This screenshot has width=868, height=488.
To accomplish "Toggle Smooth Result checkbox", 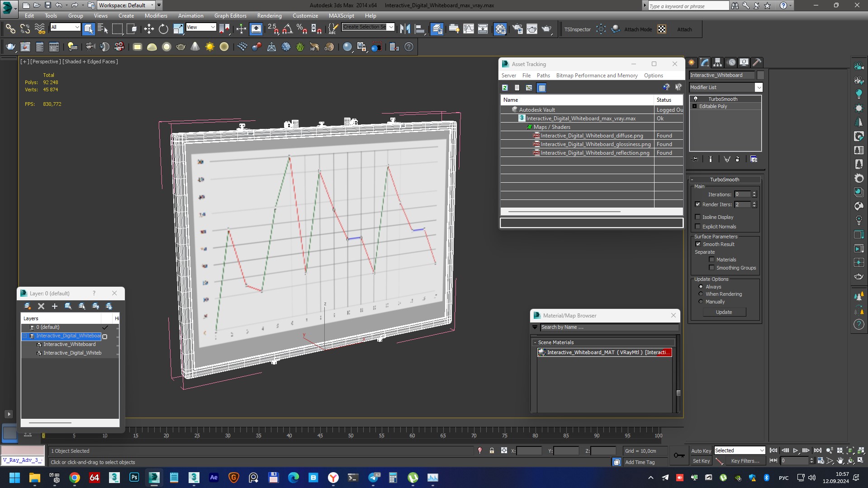I will [x=698, y=244].
